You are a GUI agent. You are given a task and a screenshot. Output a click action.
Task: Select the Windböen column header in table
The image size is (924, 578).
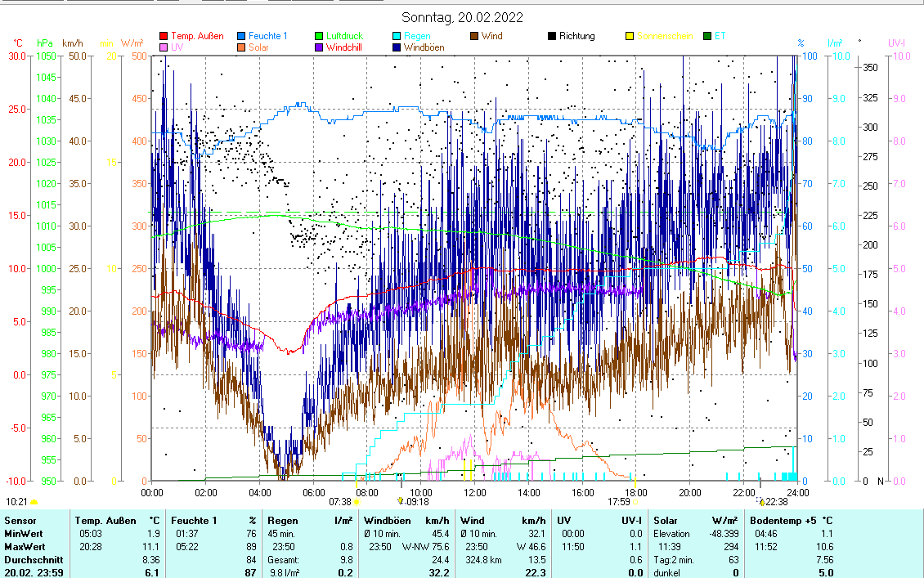click(x=386, y=520)
